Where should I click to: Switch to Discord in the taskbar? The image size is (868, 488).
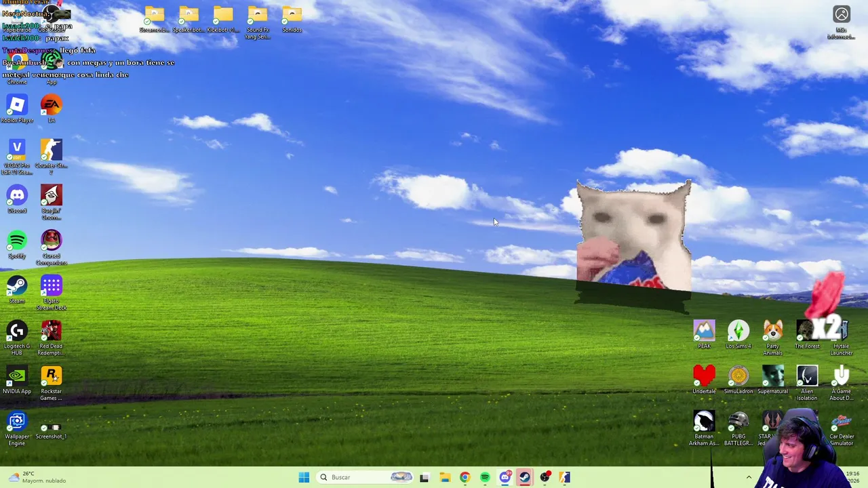click(505, 477)
